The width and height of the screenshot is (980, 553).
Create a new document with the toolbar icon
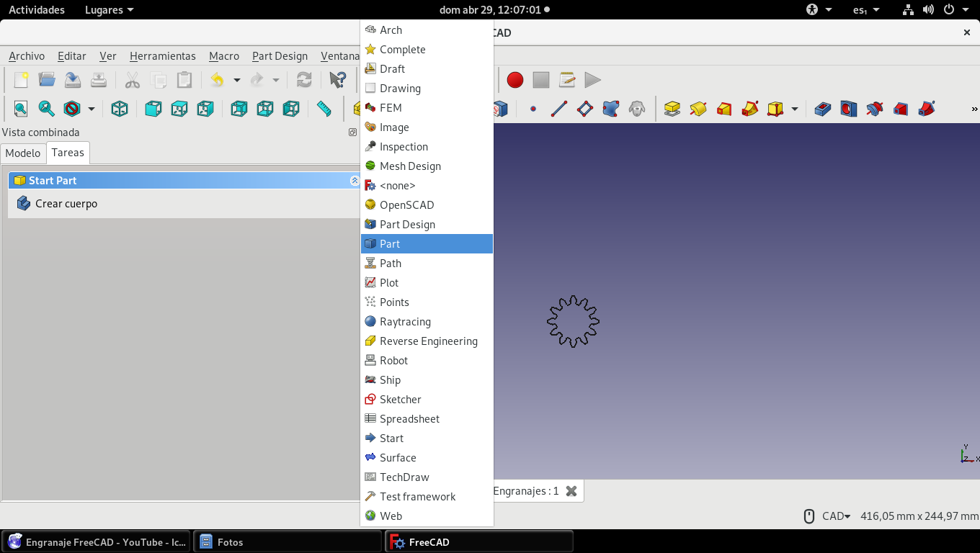21,80
